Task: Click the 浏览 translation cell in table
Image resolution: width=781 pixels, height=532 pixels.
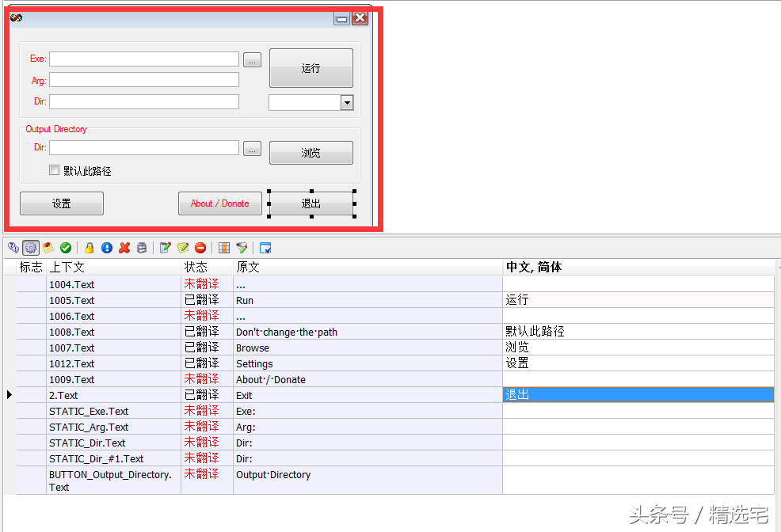Action: (x=638, y=348)
